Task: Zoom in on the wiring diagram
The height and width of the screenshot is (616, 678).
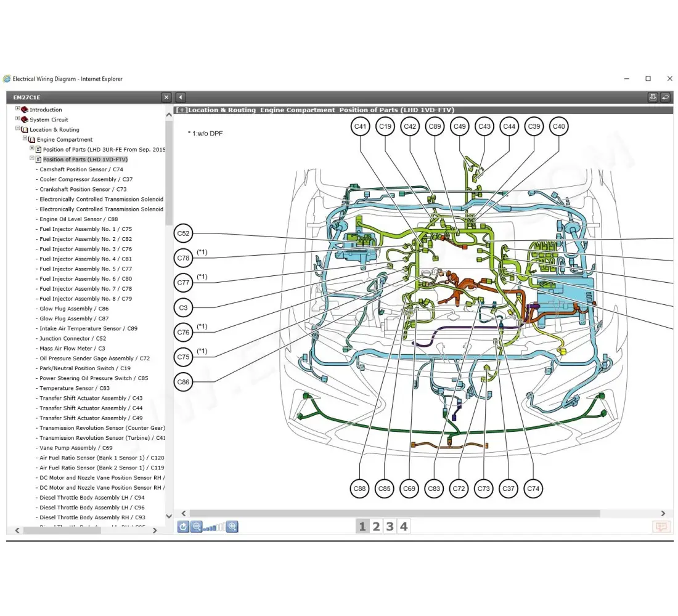Action: click(x=232, y=527)
